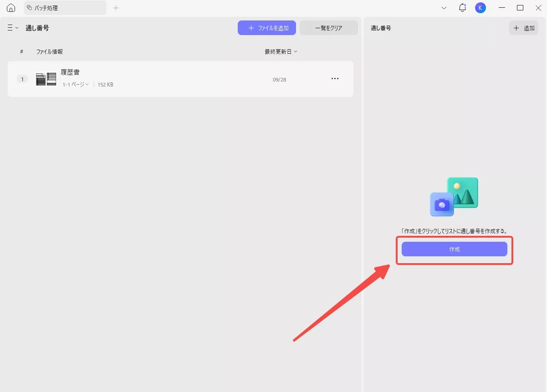The width and height of the screenshot is (547, 392).
Task: Open the 1-1 ページ page range dropdown
Action: pos(74,84)
